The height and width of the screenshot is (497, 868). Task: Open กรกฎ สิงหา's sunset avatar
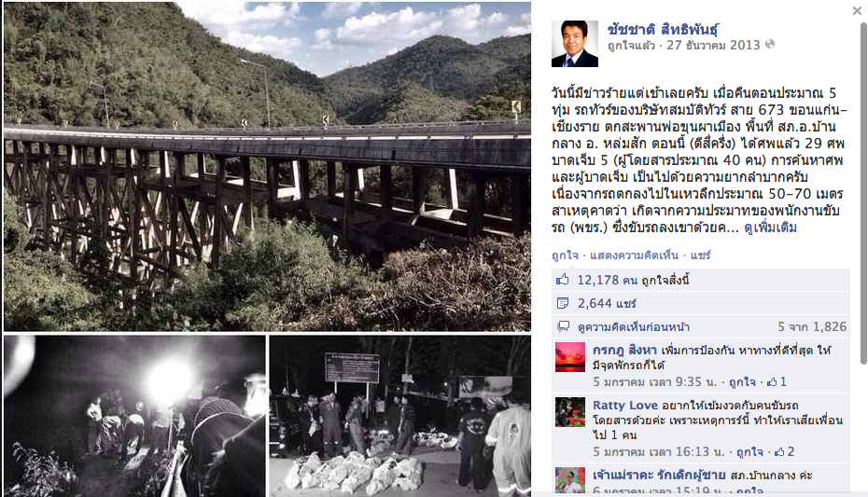[570, 357]
